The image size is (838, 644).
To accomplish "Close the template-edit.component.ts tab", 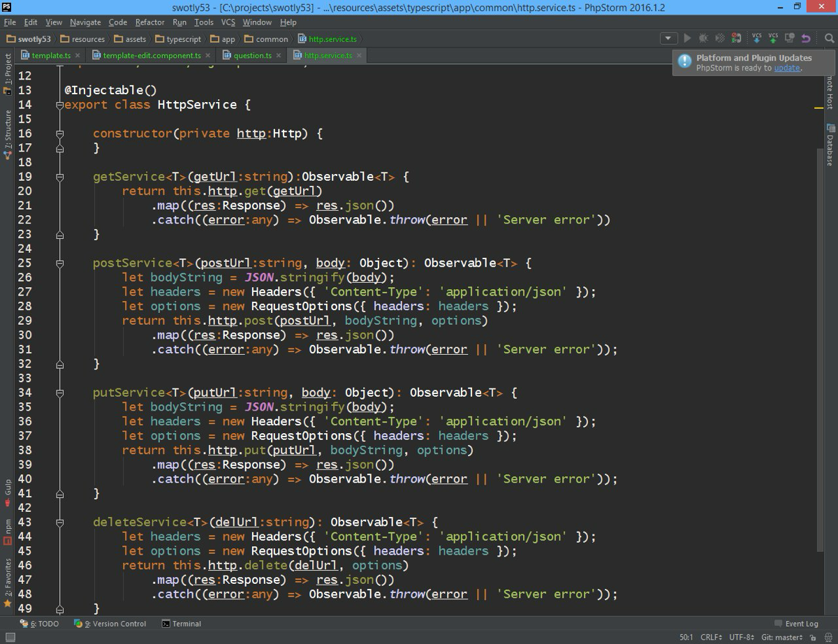I will pos(207,55).
